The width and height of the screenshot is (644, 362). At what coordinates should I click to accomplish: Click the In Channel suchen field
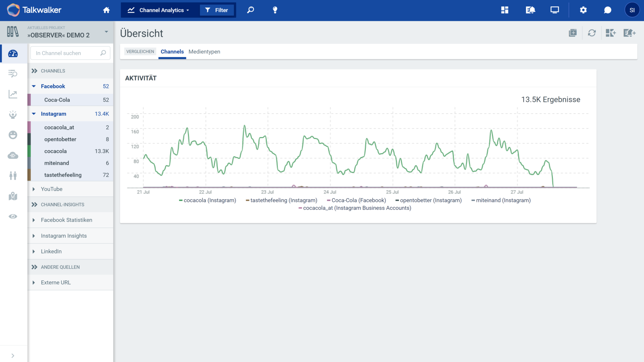[x=70, y=53]
